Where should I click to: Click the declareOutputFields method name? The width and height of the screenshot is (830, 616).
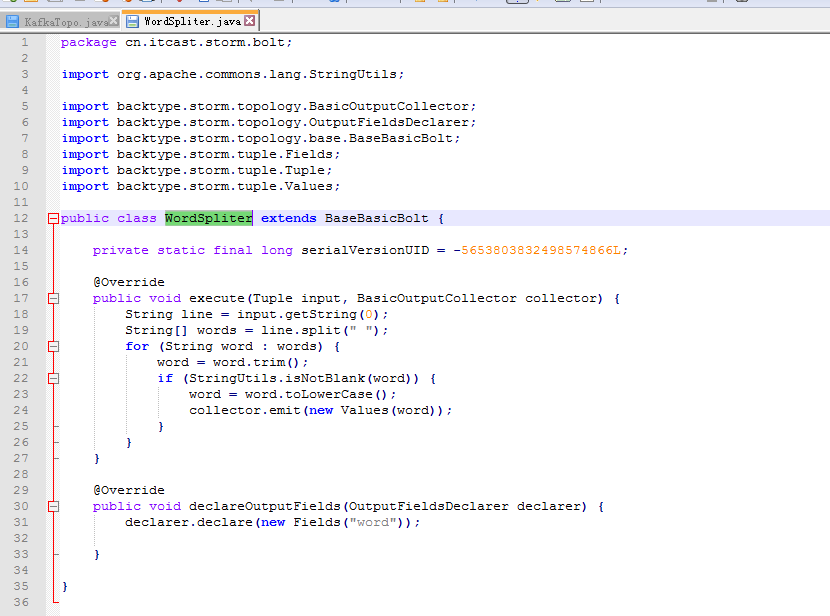pos(265,506)
